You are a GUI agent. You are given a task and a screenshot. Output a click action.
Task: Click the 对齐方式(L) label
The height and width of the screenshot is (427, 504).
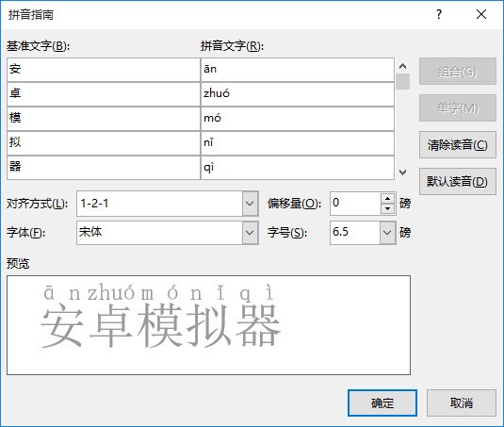pos(38,204)
